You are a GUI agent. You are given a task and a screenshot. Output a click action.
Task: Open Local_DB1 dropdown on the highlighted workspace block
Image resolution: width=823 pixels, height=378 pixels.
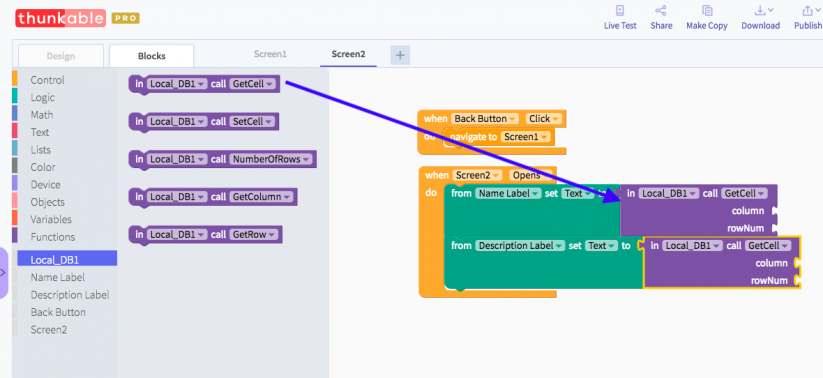point(692,245)
